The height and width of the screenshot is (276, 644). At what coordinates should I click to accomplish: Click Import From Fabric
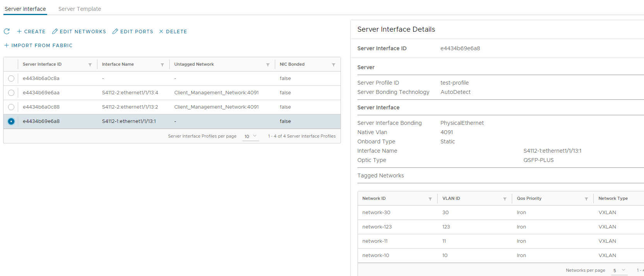pyautogui.click(x=38, y=45)
